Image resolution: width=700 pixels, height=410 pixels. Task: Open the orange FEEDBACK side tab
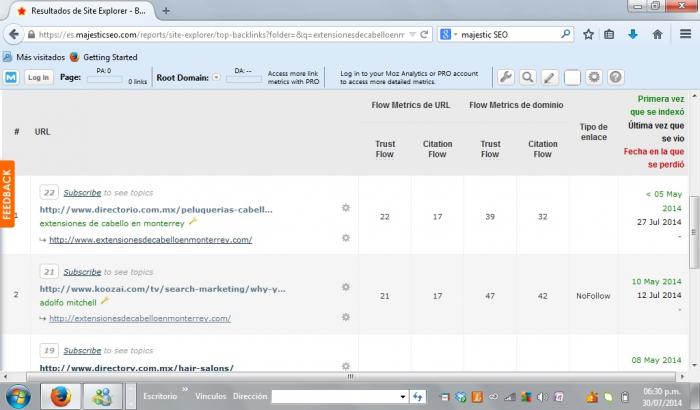(x=7, y=194)
